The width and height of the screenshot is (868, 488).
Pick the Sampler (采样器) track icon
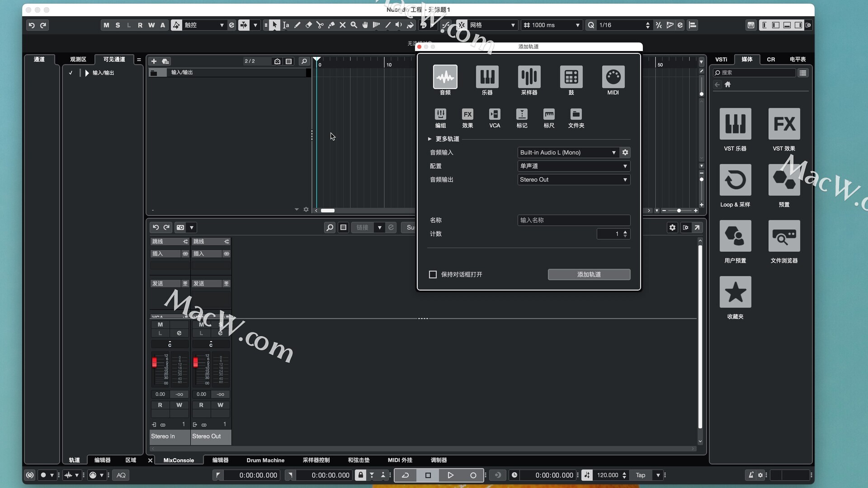(x=529, y=77)
